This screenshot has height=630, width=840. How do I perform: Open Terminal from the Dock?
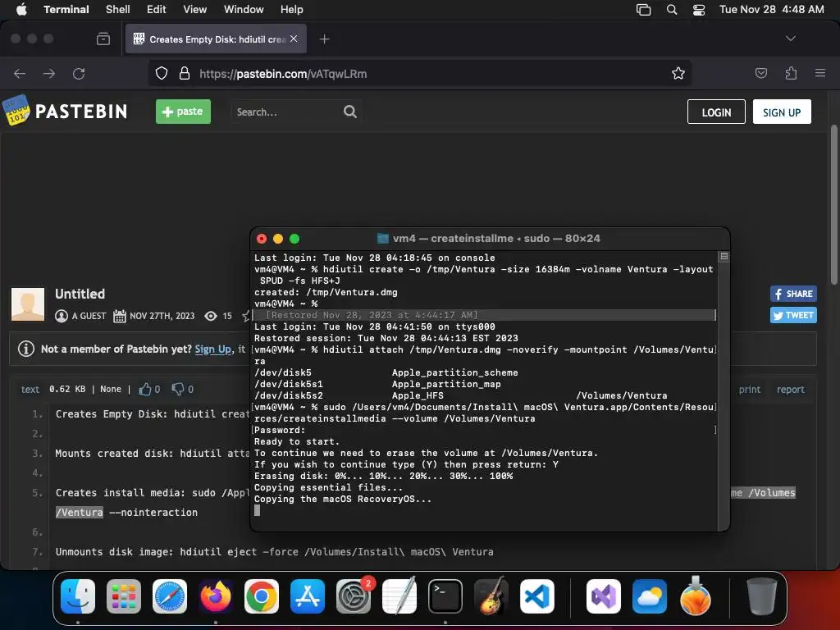(445, 596)
